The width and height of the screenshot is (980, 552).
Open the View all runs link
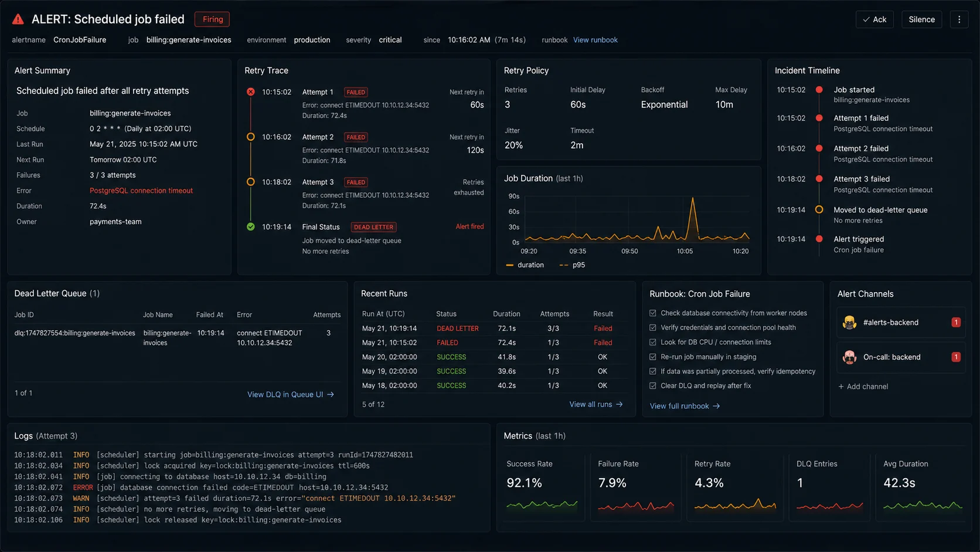click(590, 404)
